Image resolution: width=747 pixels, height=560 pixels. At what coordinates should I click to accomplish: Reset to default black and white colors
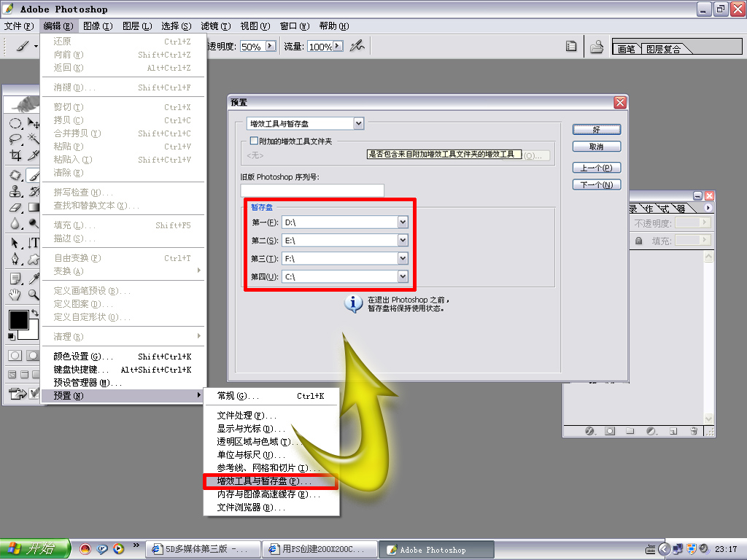coord(12,337)
